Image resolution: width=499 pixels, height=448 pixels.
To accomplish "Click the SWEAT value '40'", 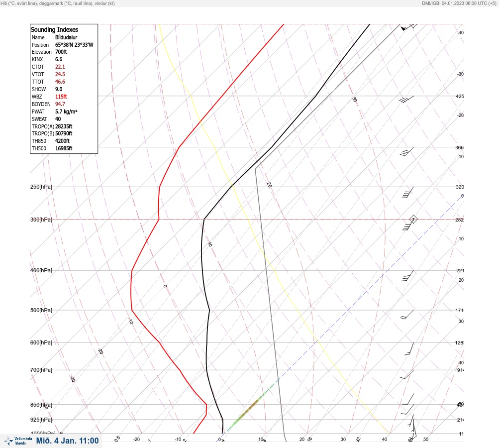I will [58, 119].
